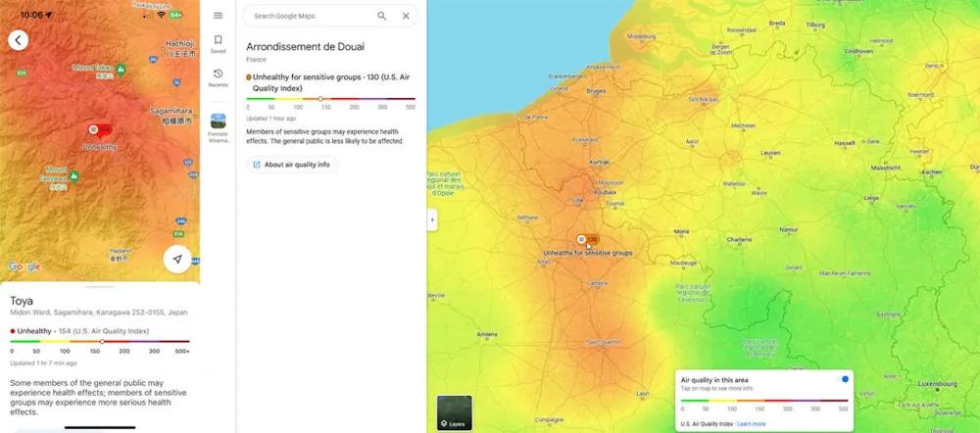Open Saved places in sidebar
Screen dimensions: 980x433
click(x=219, y=44)
